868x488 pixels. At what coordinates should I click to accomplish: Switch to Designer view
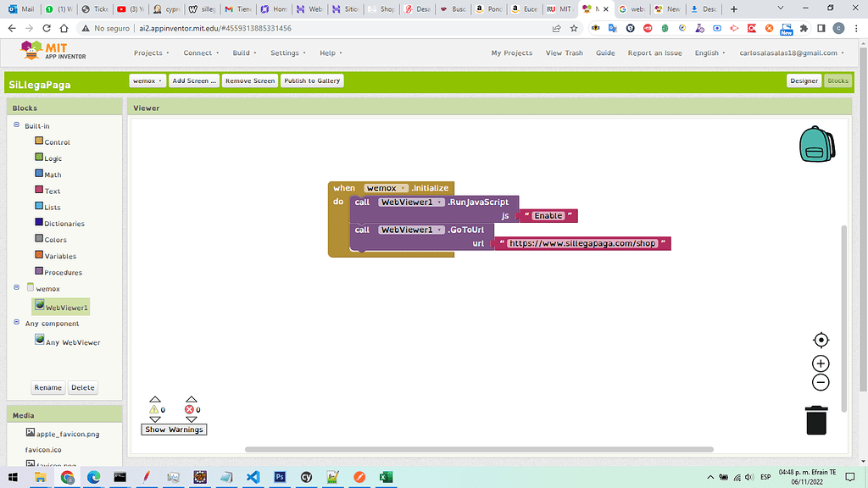tap(804, 80)
